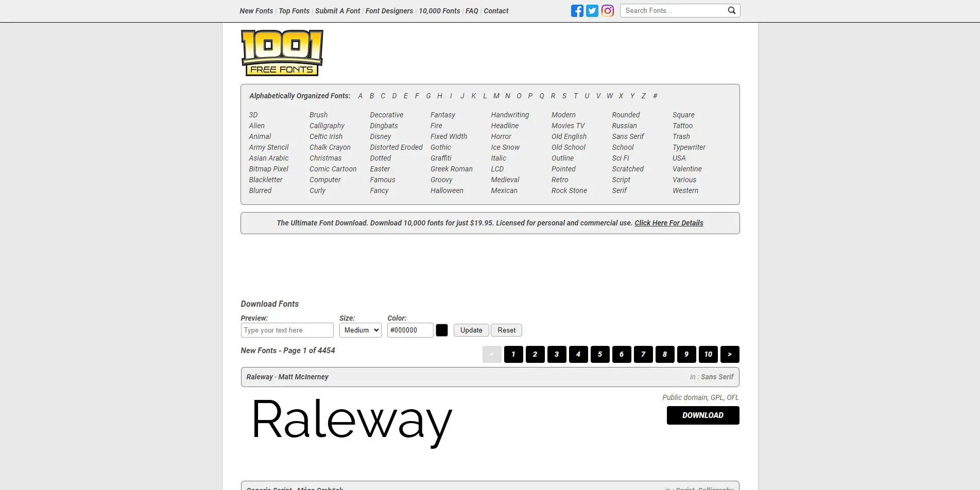Go to next page arrow
This screenshot has width=980, height=490.
click(730, 354)
